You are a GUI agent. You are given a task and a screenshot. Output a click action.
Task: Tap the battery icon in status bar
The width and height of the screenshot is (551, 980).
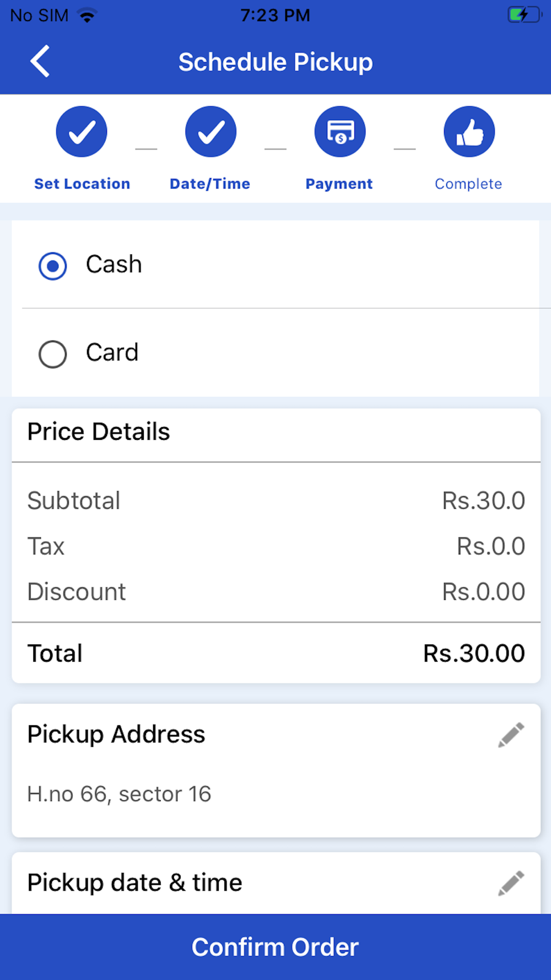[524, 15]
